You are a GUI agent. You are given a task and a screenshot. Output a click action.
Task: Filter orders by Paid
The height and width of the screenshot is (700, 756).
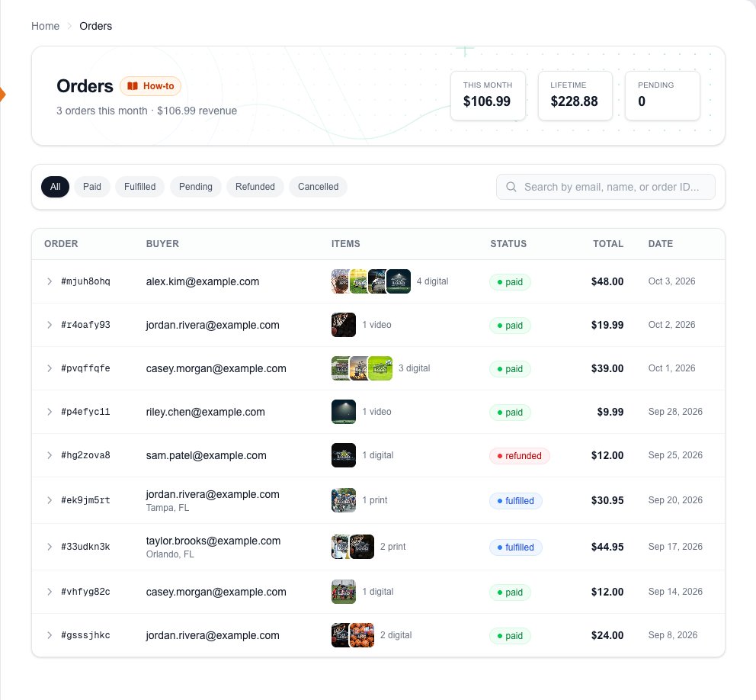[x=92, y=187]
